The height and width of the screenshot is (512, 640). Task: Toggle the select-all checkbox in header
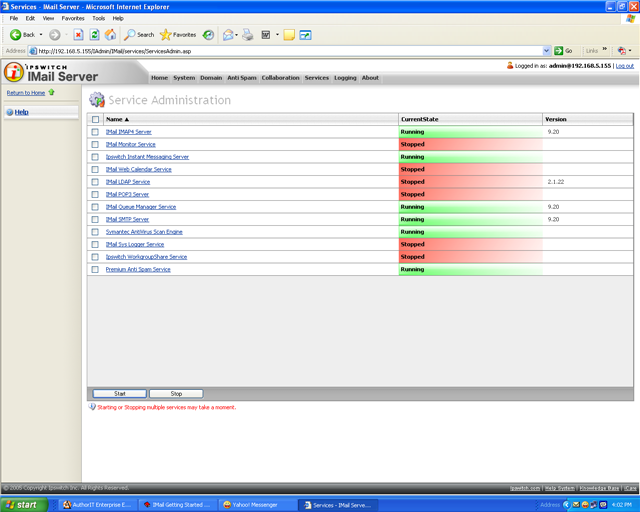click(96, 119)
